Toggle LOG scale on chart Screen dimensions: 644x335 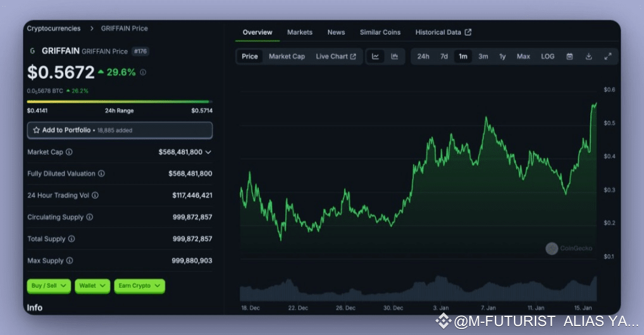547,56
